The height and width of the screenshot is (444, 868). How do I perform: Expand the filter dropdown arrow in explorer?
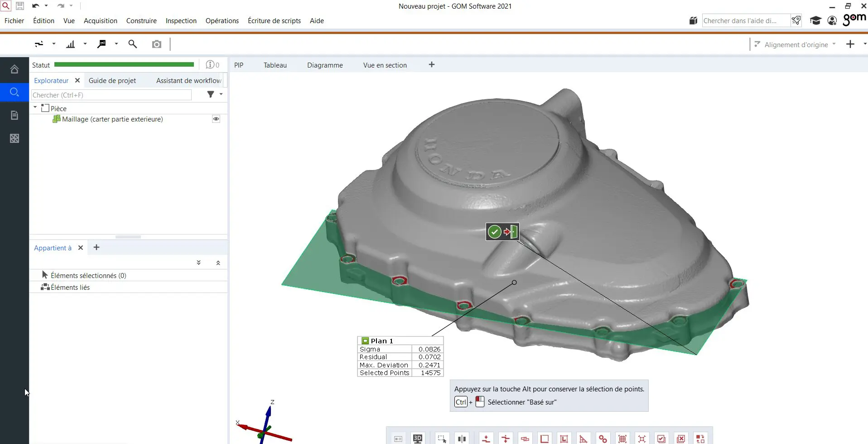click(221, 94)
